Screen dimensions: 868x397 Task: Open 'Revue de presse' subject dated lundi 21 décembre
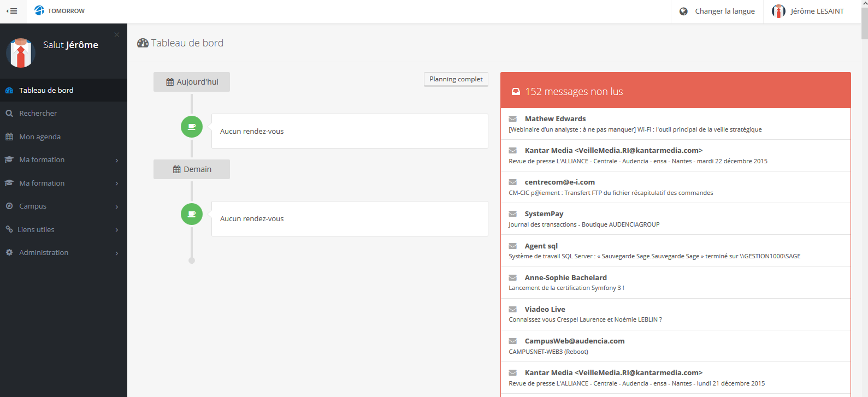point(637,384)
